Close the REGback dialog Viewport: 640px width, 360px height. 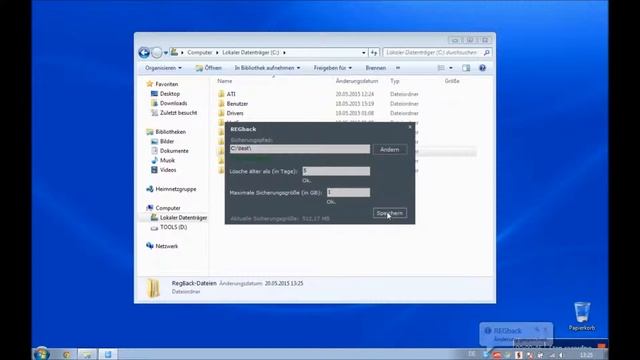(410, 127)
